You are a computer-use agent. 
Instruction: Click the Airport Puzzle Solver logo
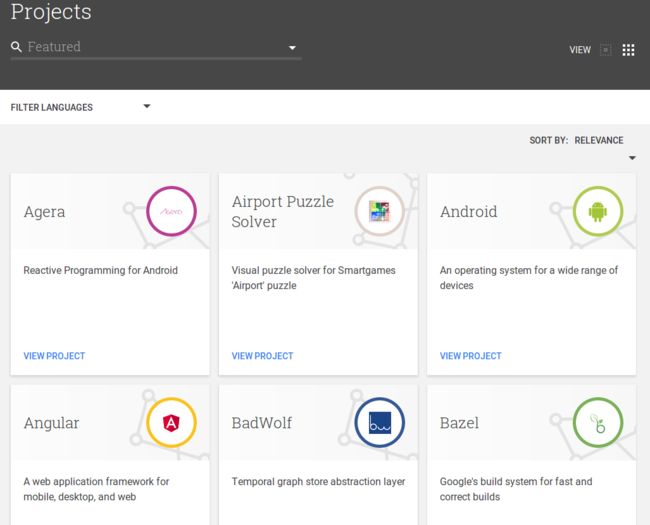pyautogui.click(x=379, y=211)
